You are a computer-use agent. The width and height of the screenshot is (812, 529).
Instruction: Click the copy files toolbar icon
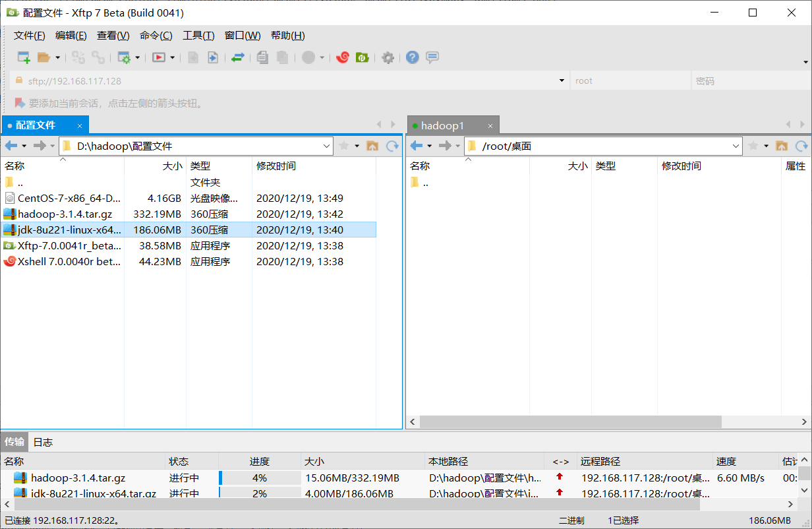tap(262, 57)
